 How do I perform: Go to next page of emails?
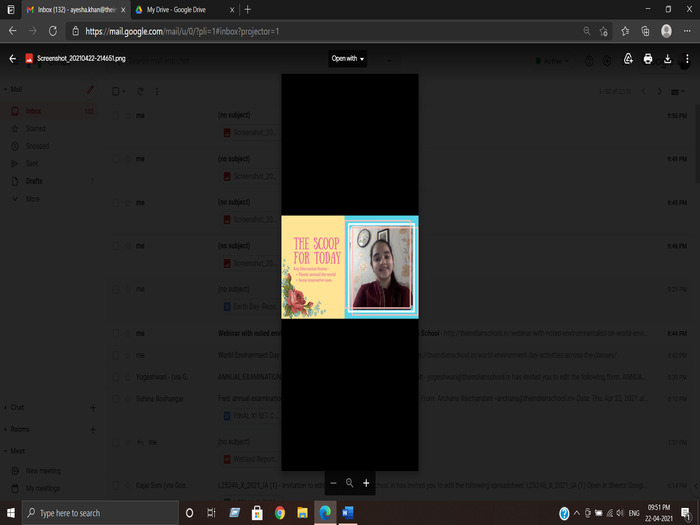(659, 92)
